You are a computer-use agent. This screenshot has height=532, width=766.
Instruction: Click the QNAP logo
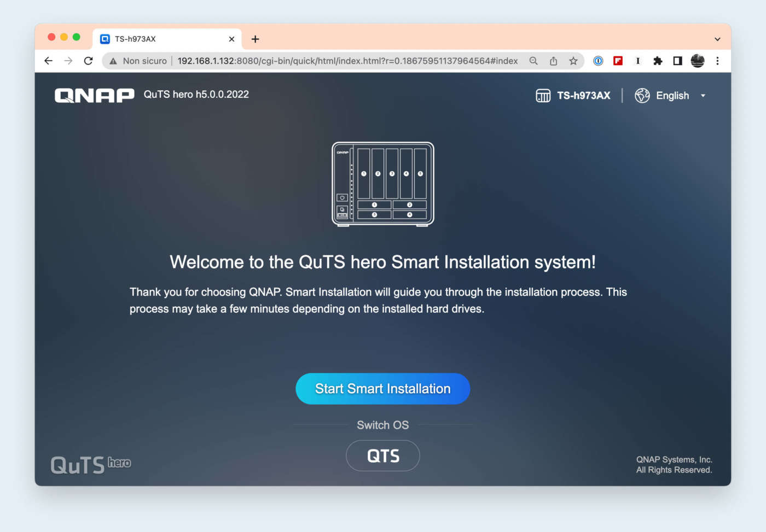pyautogui.click(x=94, y=95)
